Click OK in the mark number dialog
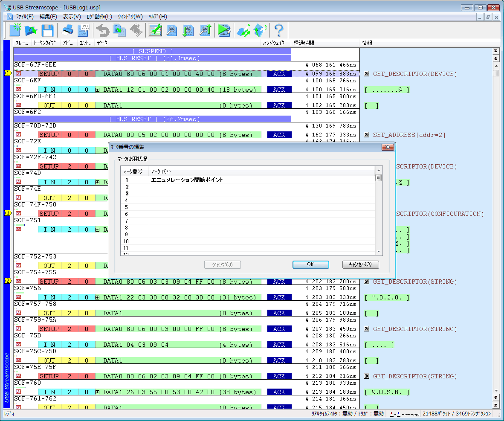The width and height of the screenshot is (504, 421). [310, 264]
